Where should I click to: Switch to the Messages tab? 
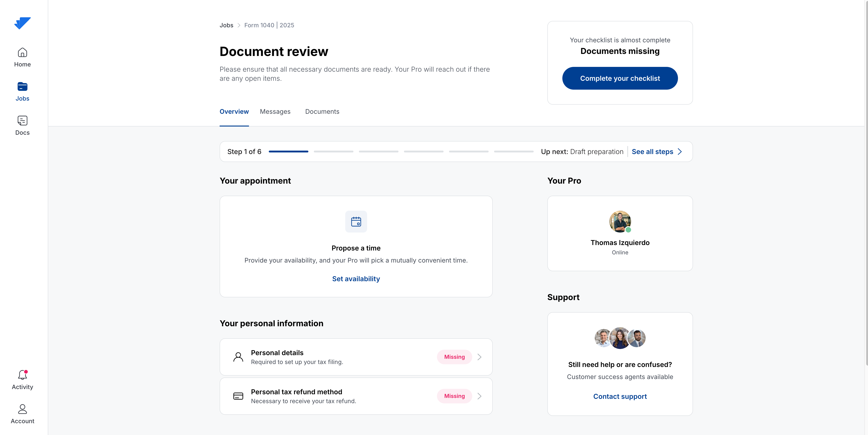275,111
